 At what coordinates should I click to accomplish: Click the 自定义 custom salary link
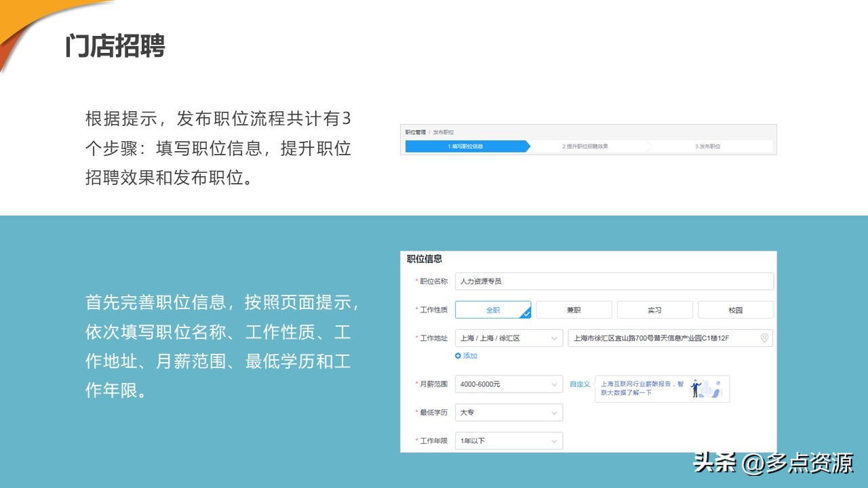pos(580,384)
